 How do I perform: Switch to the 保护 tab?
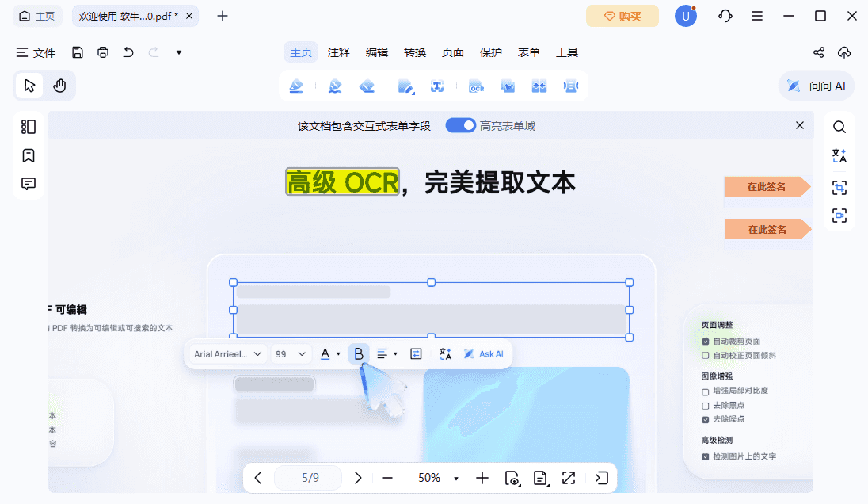[491, 52]
